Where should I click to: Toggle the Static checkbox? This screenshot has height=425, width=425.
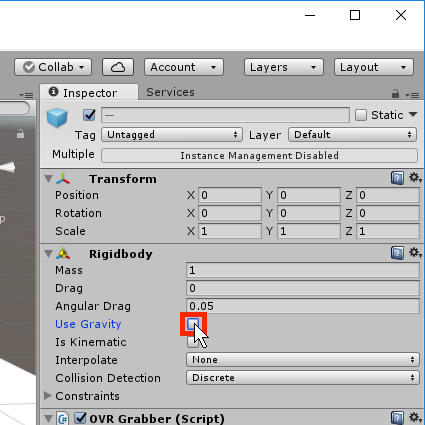(361, 115)
